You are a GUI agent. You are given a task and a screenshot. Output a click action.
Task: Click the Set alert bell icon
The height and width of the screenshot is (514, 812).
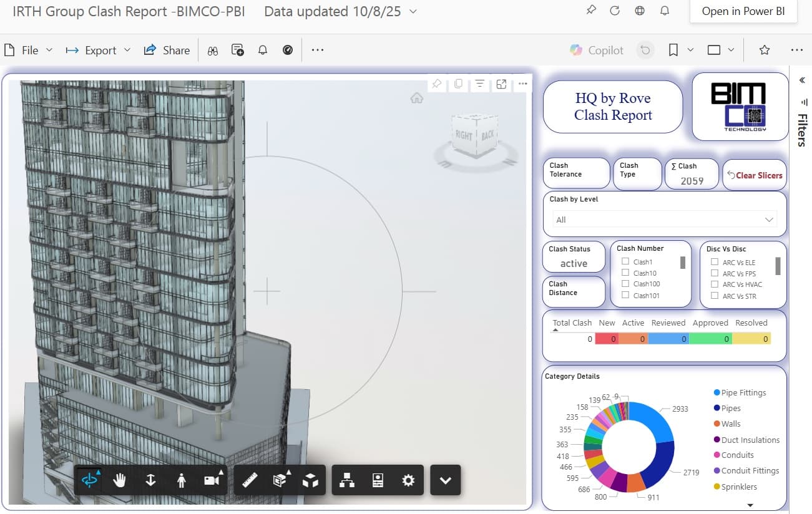pyautogui.click(x=263, y=50)
